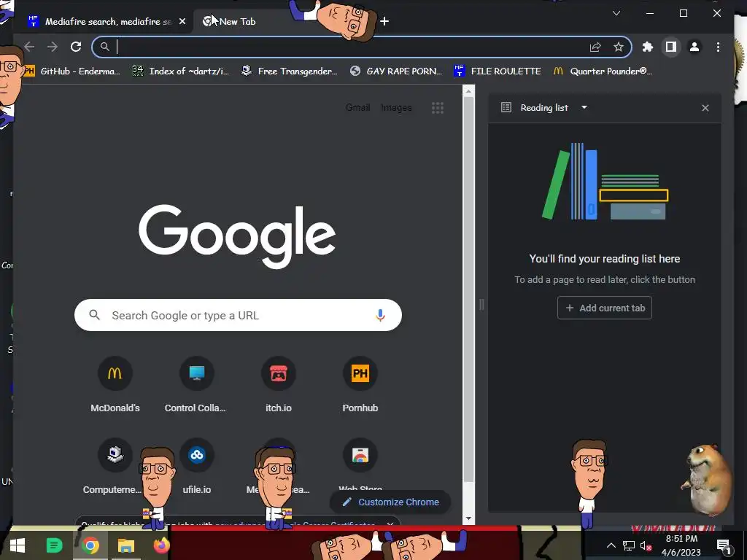Toggle the side panel button
The height and width of the screenshot is (560, 747).
tap(671, 47)
